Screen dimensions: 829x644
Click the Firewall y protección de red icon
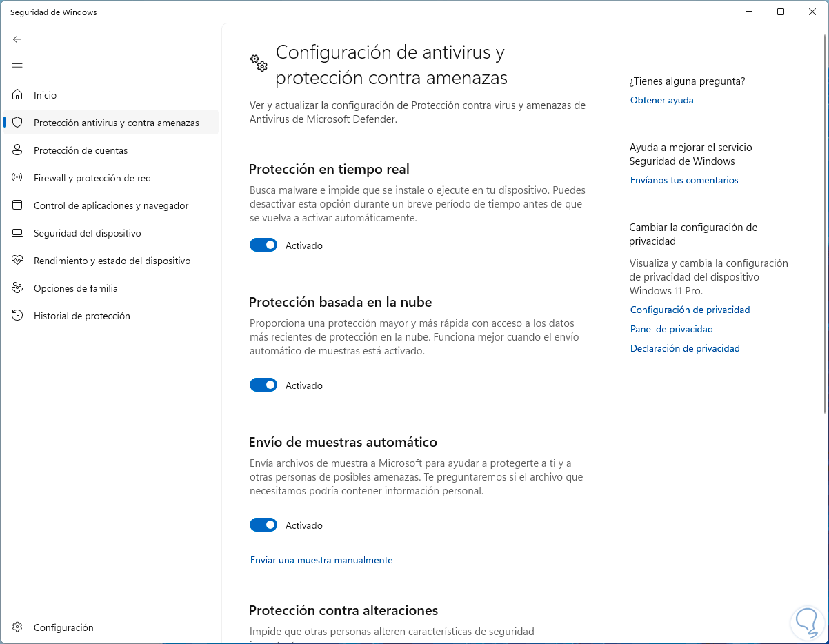[18, 178]
